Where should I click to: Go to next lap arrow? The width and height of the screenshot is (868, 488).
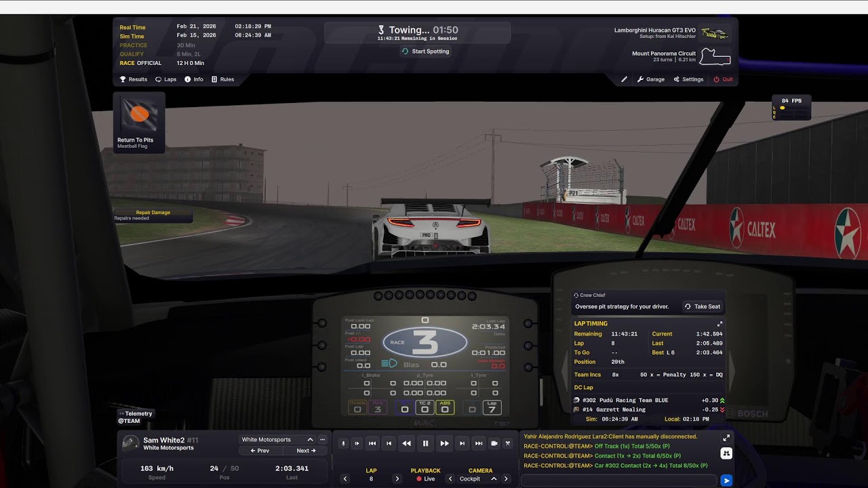tap(397, 479)
